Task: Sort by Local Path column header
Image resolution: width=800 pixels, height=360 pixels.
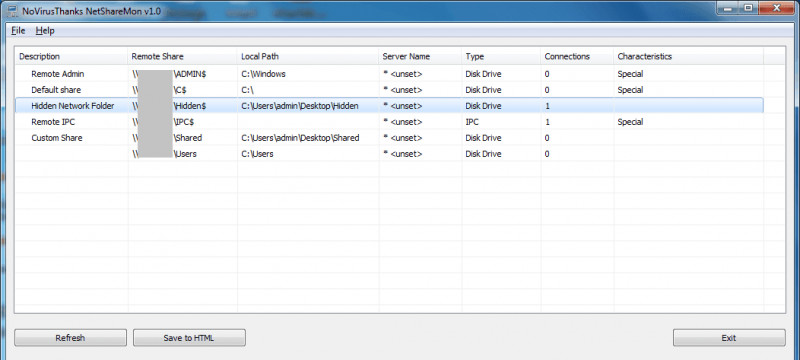Action: click(308, 57)
